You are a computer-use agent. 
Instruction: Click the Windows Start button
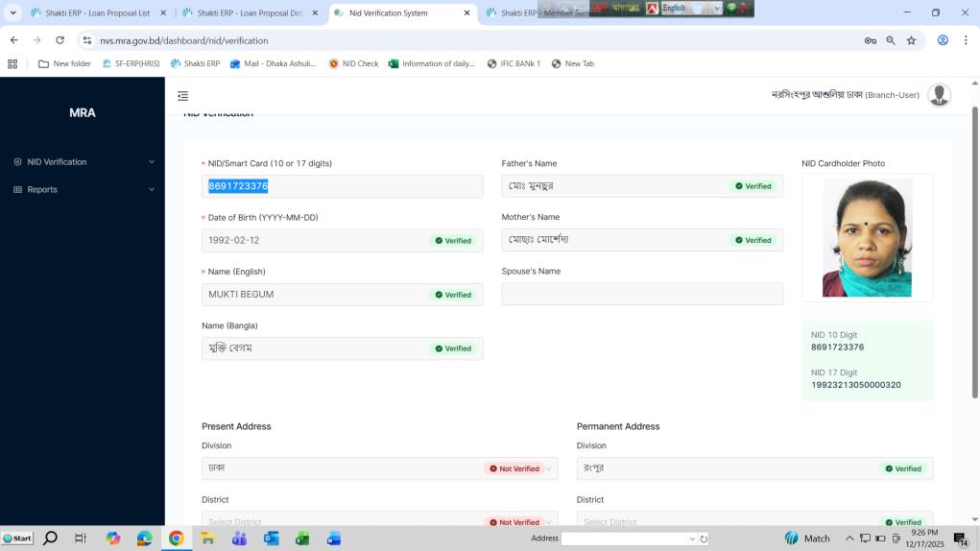17,539
